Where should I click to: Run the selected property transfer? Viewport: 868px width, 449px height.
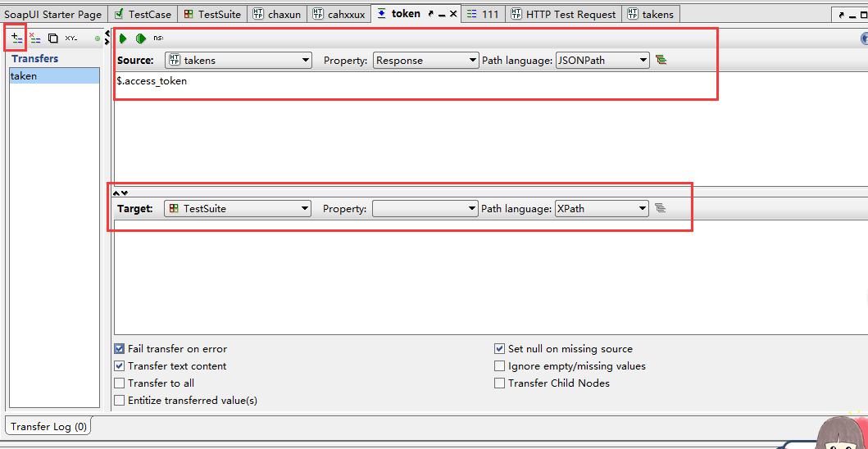click(123, 39)
